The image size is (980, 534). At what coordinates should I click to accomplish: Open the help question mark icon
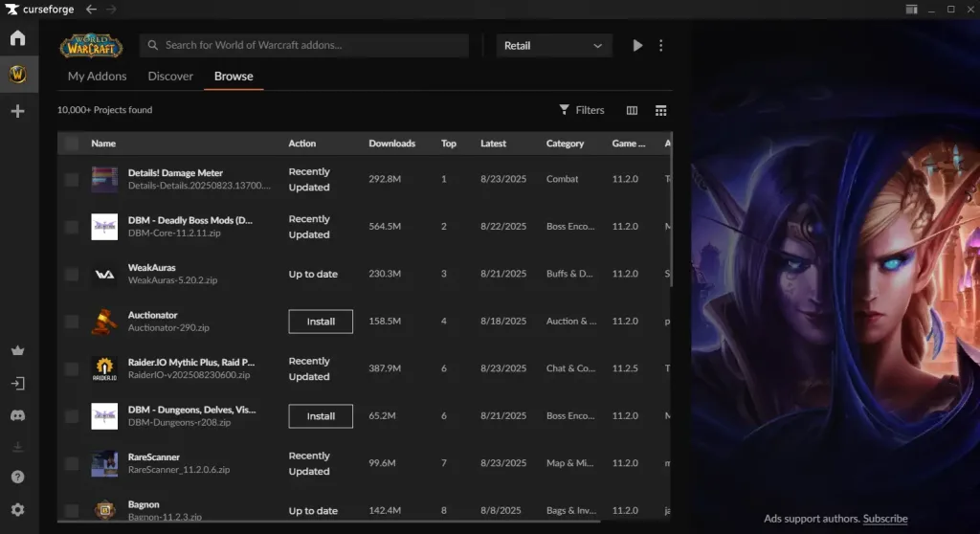point(17,478)
